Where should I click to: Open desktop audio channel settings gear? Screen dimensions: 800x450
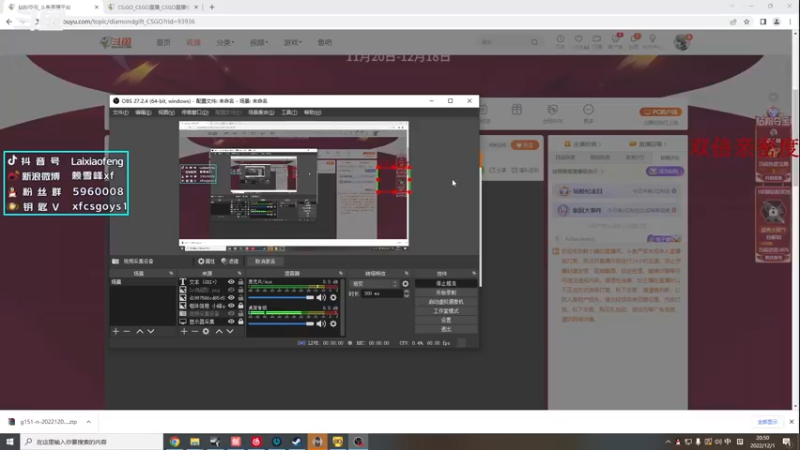tap(333, 323)
